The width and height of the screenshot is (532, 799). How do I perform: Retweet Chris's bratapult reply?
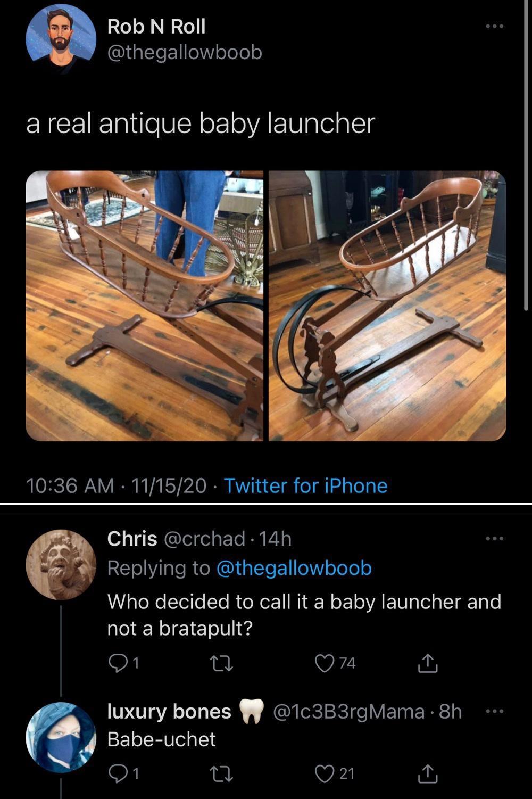pyautogui.click(x=221, y=663)
